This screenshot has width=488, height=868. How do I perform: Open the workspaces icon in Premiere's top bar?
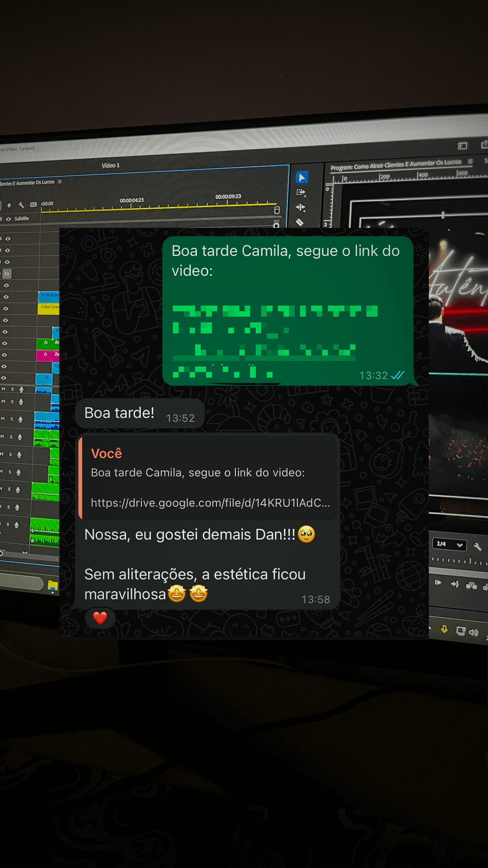[462, 146]
